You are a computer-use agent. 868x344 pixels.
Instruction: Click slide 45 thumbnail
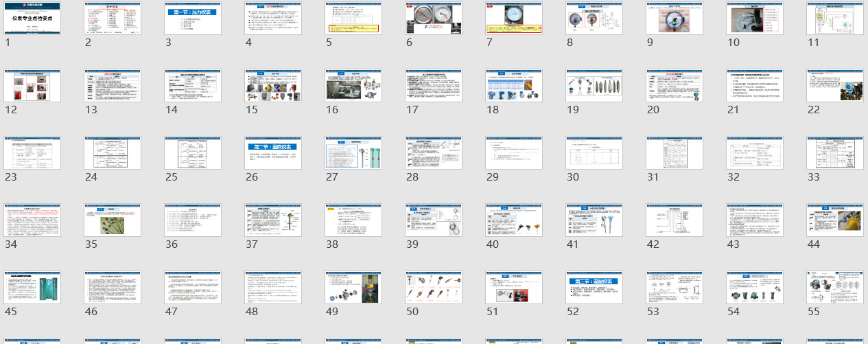click(x=32, y=288)
